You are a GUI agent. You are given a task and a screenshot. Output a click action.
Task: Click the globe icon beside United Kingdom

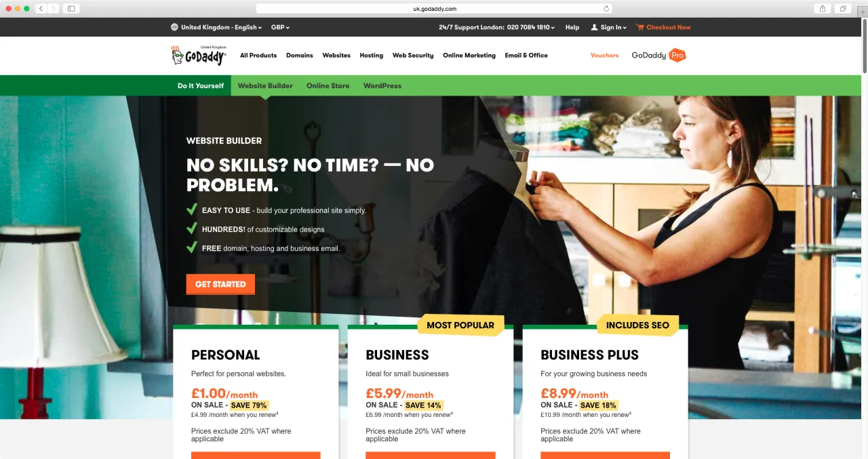tap(174, 27)
